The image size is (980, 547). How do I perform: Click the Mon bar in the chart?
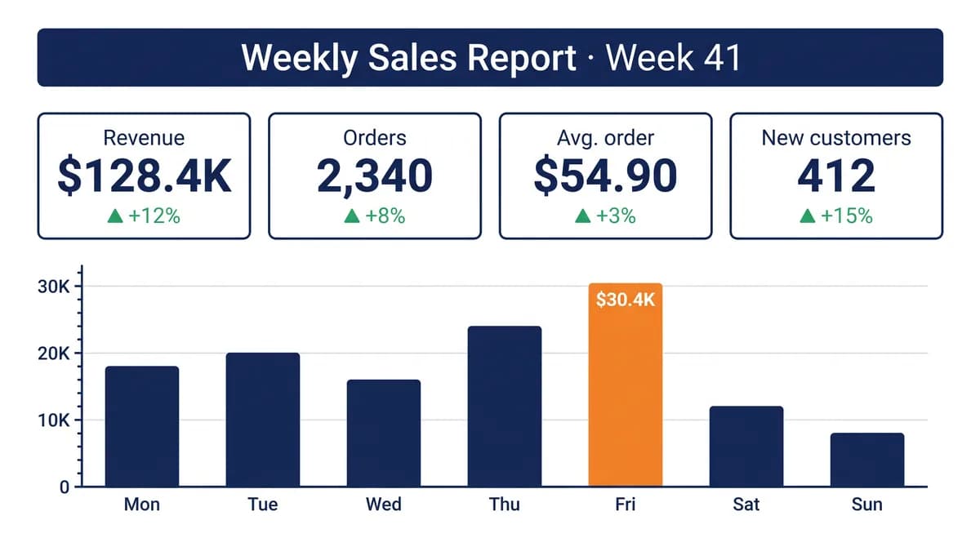pos(142,427)
